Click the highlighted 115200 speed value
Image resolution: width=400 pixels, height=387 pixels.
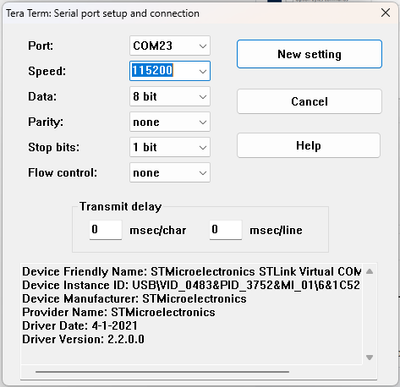point(152,70)
